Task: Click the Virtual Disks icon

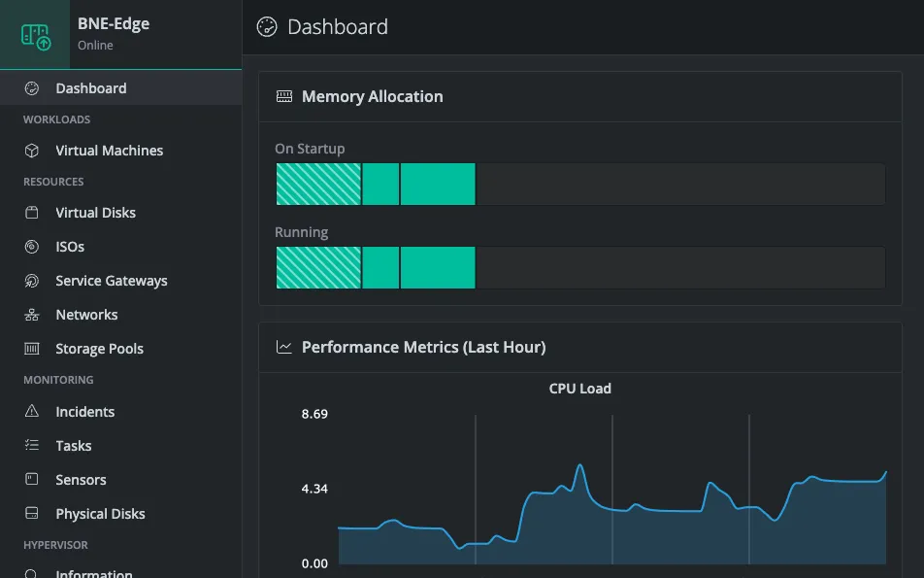Action: tap(32, 213)
